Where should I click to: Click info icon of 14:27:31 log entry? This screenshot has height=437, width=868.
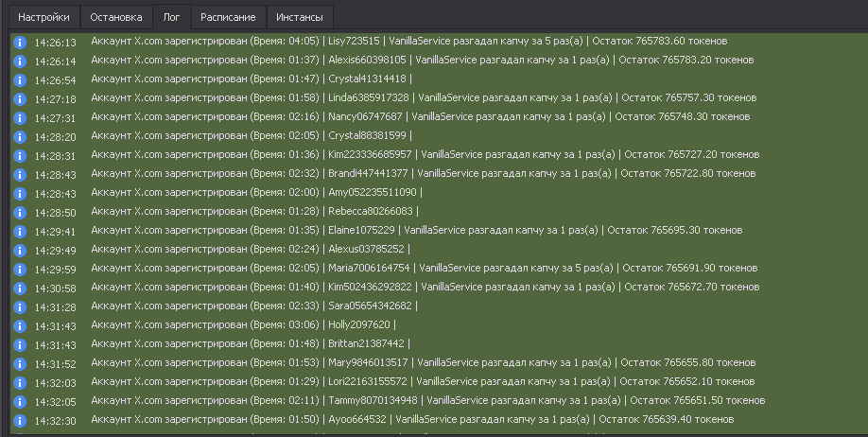click(x=20, y=118)
